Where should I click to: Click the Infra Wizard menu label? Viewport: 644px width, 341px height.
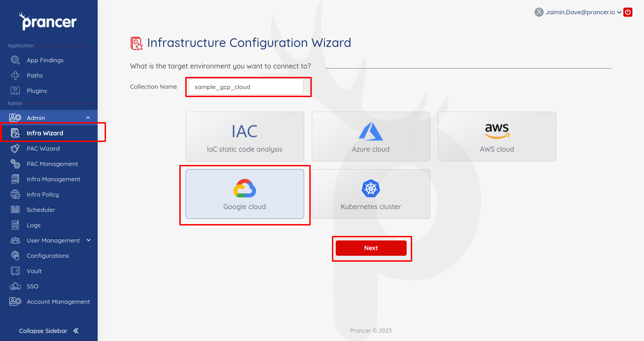coord(45,133)
